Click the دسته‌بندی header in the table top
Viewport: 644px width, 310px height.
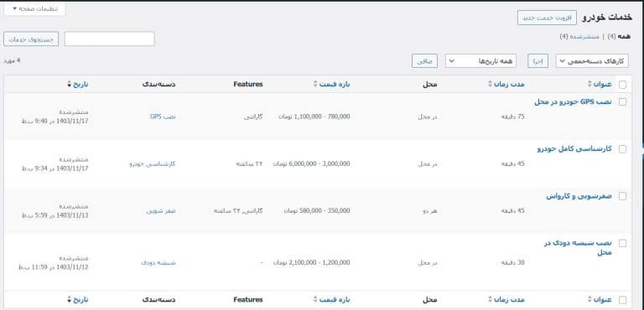click(x=159, y=84)
